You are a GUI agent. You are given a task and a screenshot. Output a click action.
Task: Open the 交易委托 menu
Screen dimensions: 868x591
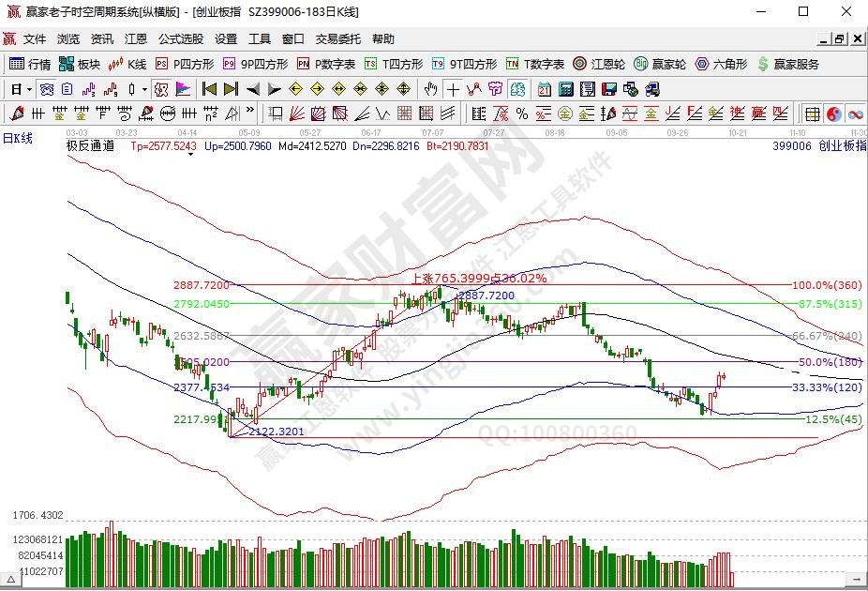(337, 38)
